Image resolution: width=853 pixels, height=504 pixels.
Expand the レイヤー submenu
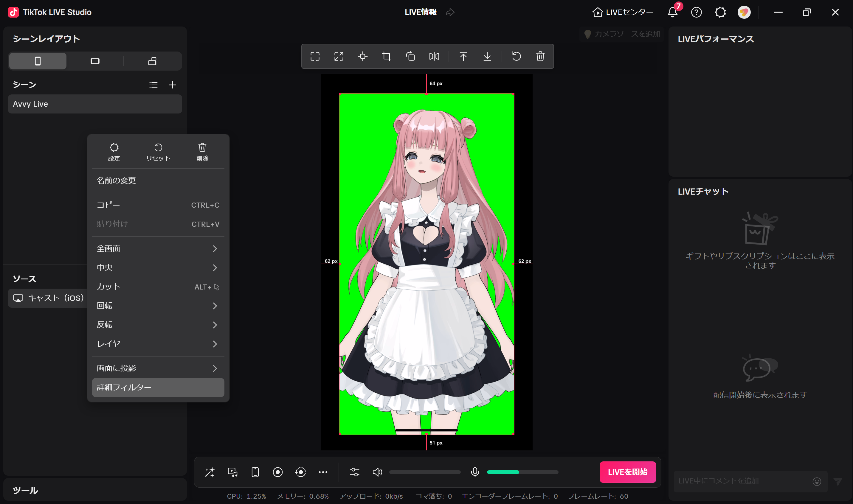tap(158, 344)
